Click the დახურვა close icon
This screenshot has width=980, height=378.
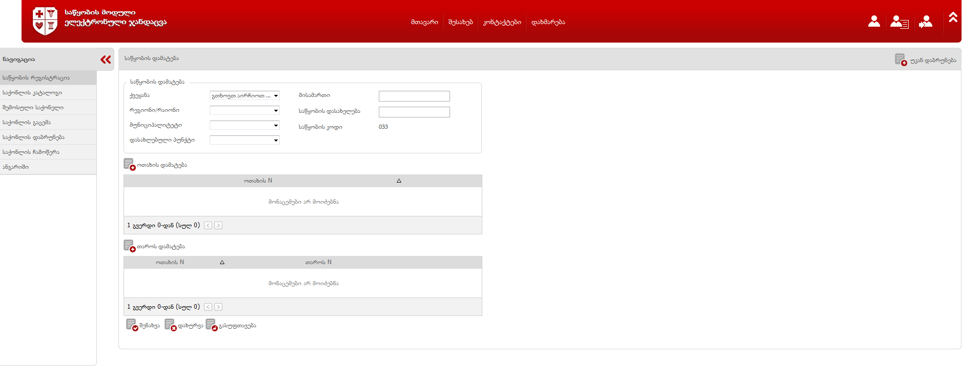click(x=170, y=325)
